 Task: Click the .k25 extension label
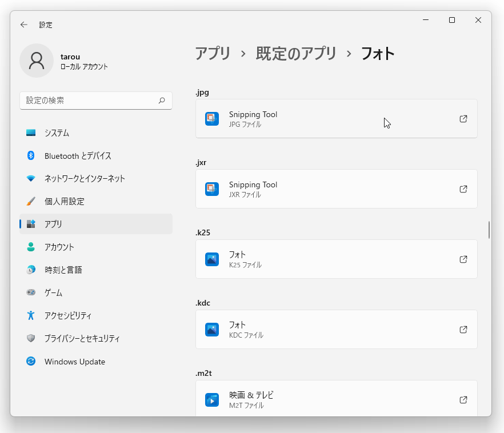click(203, 232)
